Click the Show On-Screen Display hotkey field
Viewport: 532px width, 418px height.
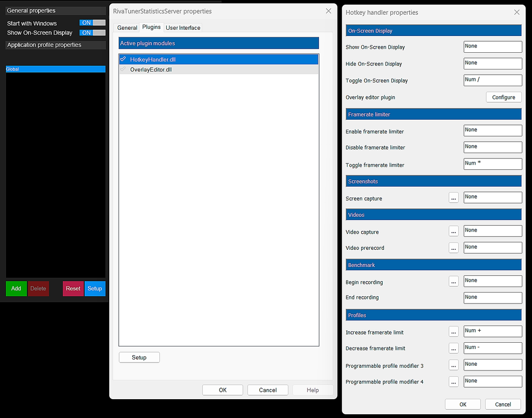pos(493,47)
